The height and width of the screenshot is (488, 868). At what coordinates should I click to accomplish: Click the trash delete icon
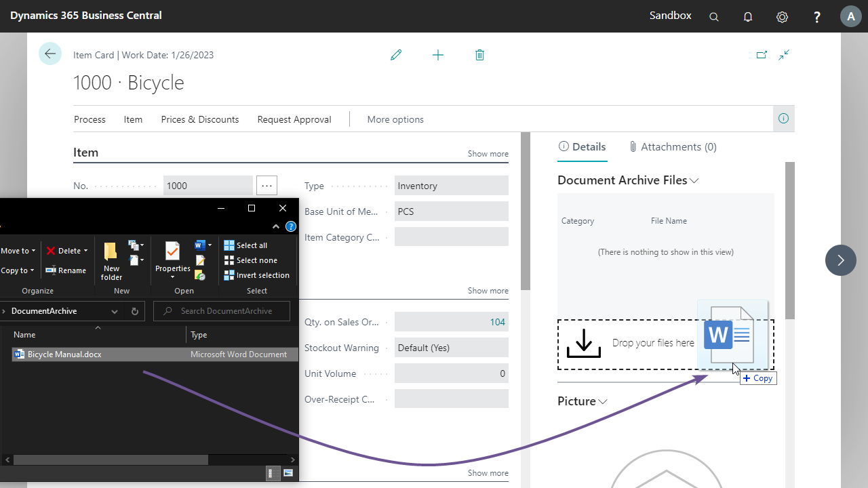[x=479, y=55]
